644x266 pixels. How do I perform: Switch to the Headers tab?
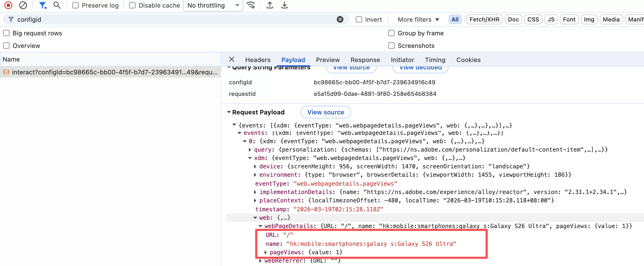(x=258, y=60)
